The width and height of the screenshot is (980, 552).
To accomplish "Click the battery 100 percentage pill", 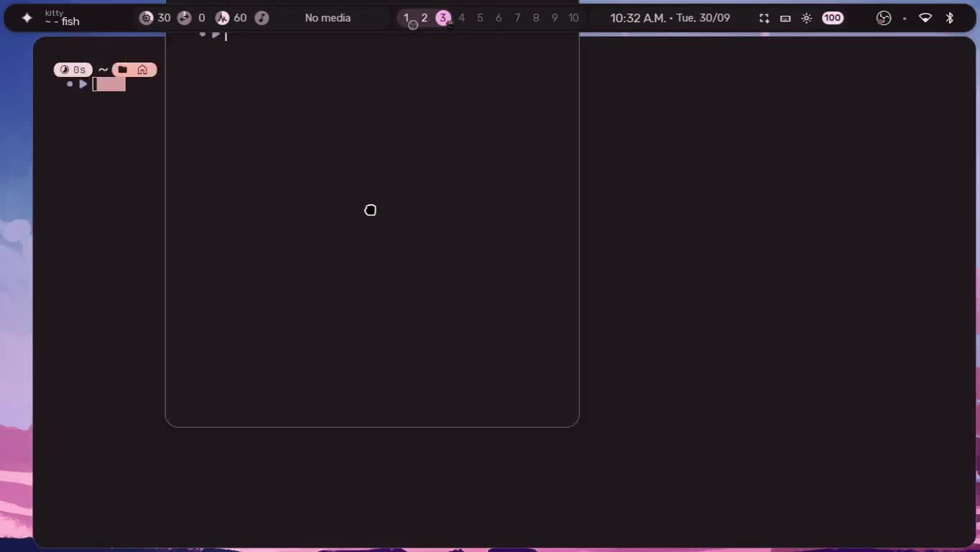I will click(x=833, y=18).
